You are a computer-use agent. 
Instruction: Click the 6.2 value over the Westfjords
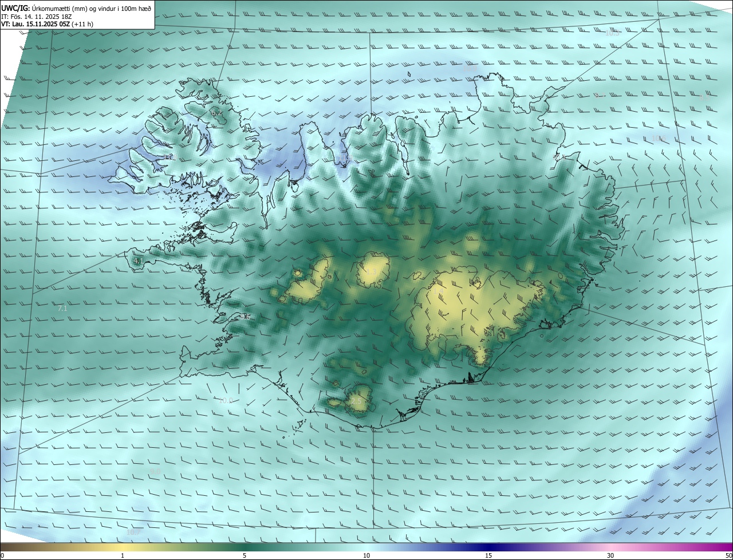click(x=216, y=113)
